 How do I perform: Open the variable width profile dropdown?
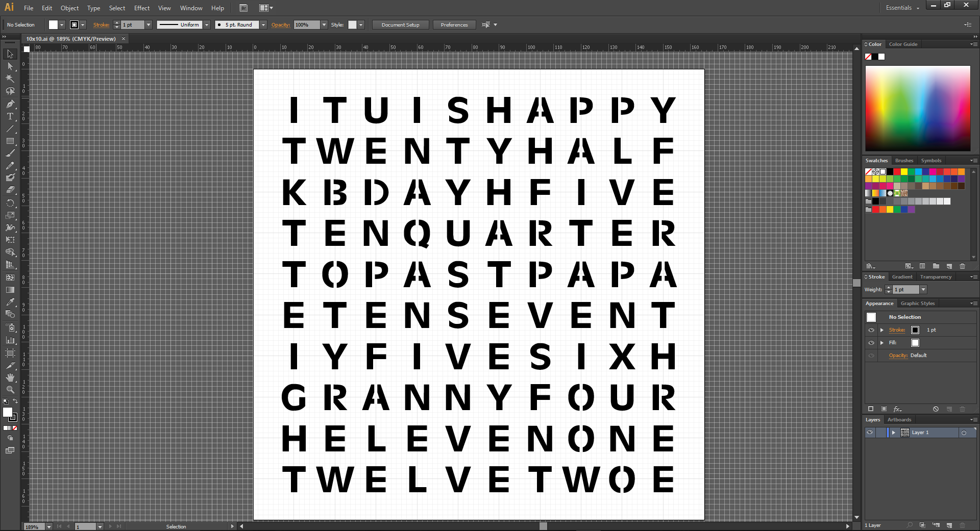207,24
